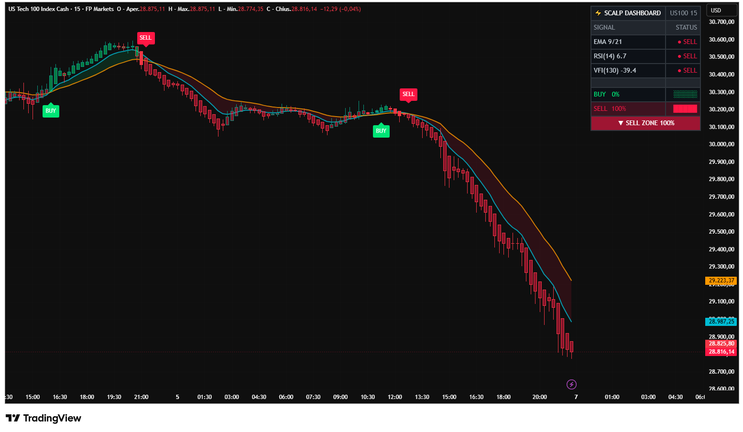Click the green BUY 0% label
743x432 pixels.
click(606, 94)
